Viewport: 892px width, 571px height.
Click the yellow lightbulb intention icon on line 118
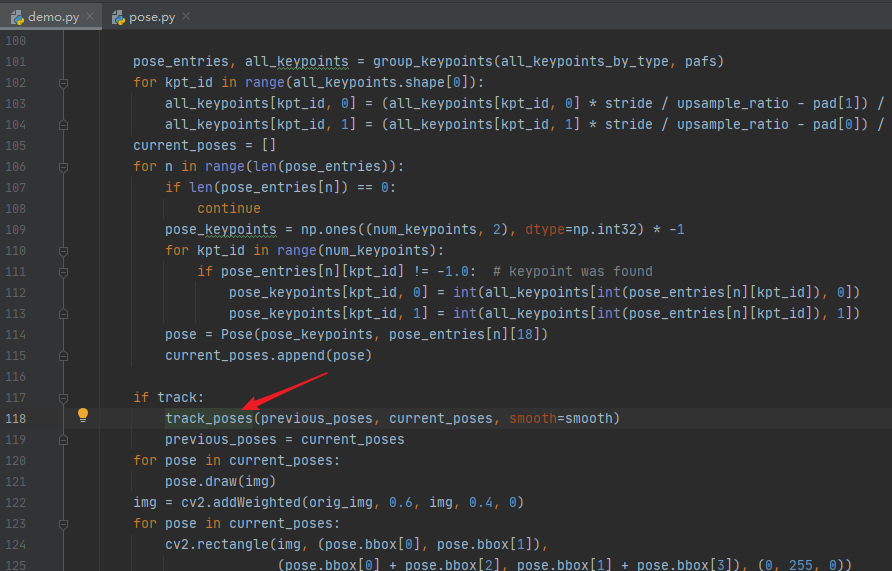point(83,415)
